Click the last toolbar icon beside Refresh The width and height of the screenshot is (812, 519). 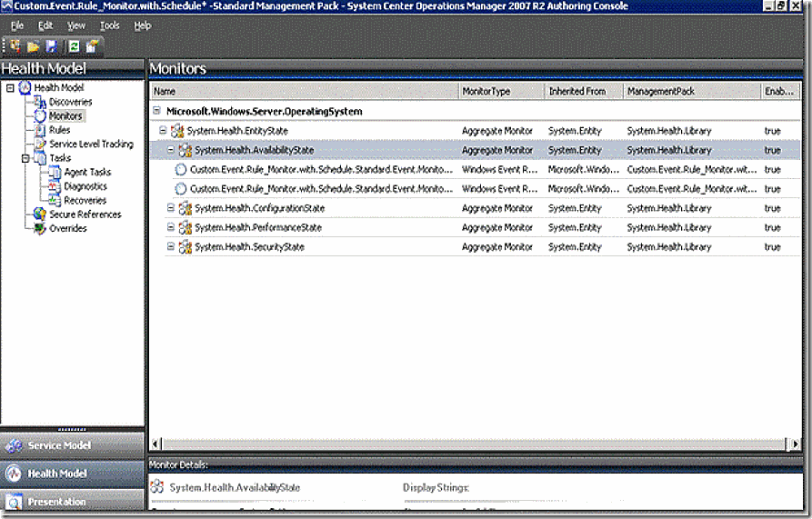tap(92, 46)
